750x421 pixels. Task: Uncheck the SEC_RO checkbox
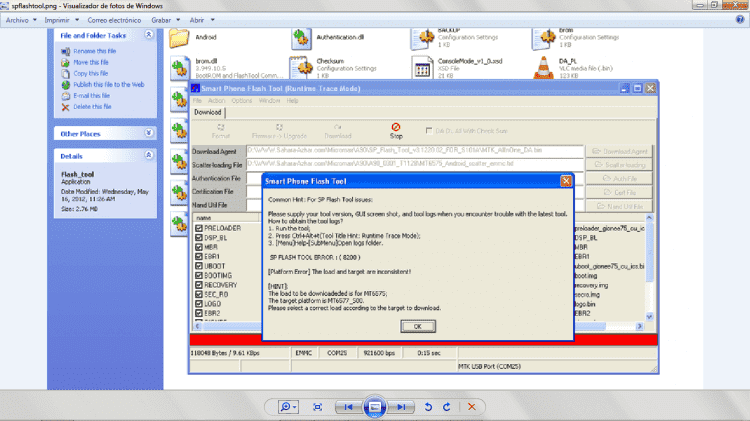pos(199,294)
